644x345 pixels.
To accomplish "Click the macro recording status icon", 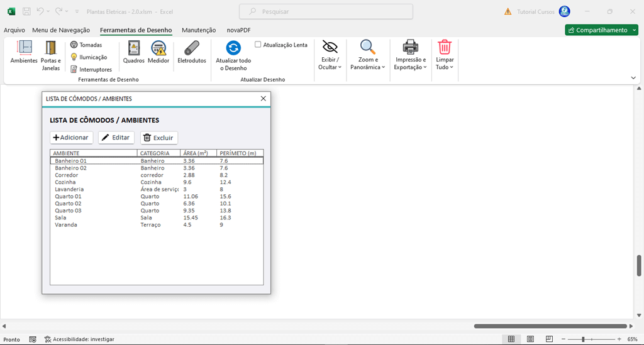I will coord(33,339).
